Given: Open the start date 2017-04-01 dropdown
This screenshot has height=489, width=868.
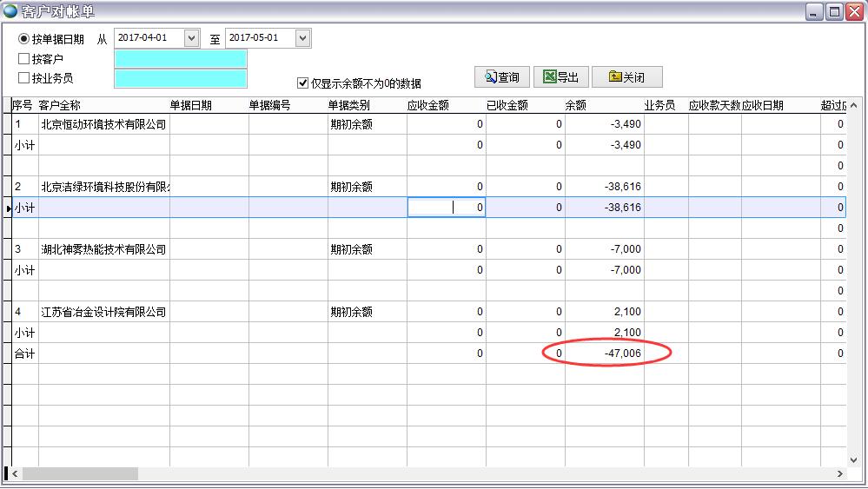Looking at the screenshot, I should (x=192, y=38).
